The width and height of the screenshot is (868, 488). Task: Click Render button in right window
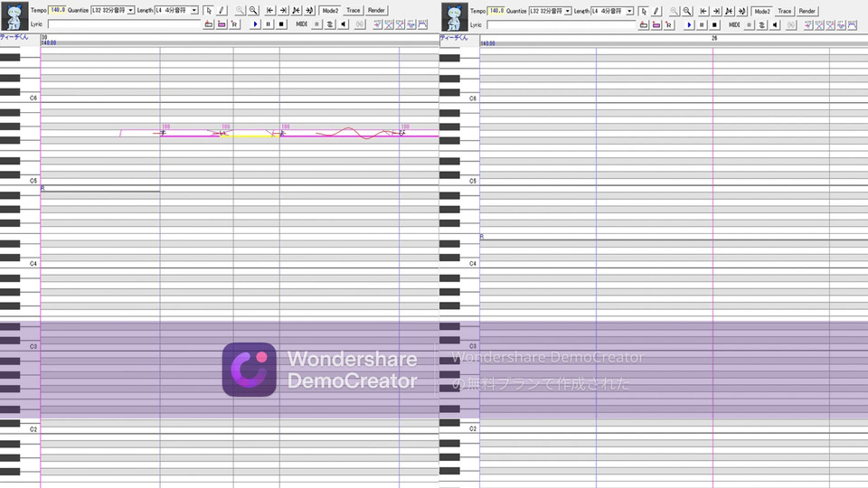click(x=807, y=11)
